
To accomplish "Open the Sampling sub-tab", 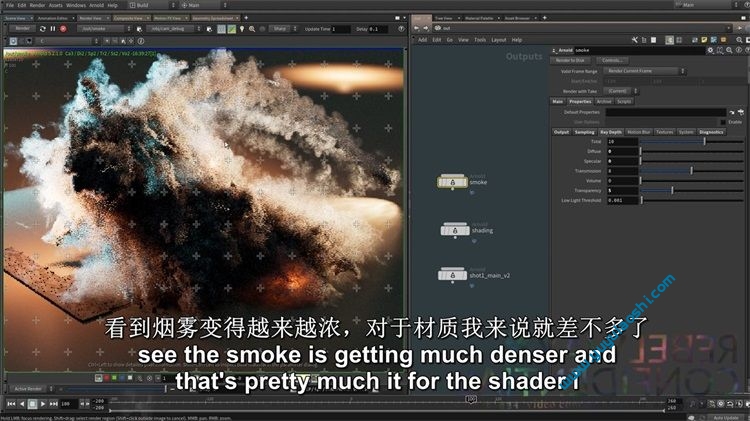I will point(584,132).
